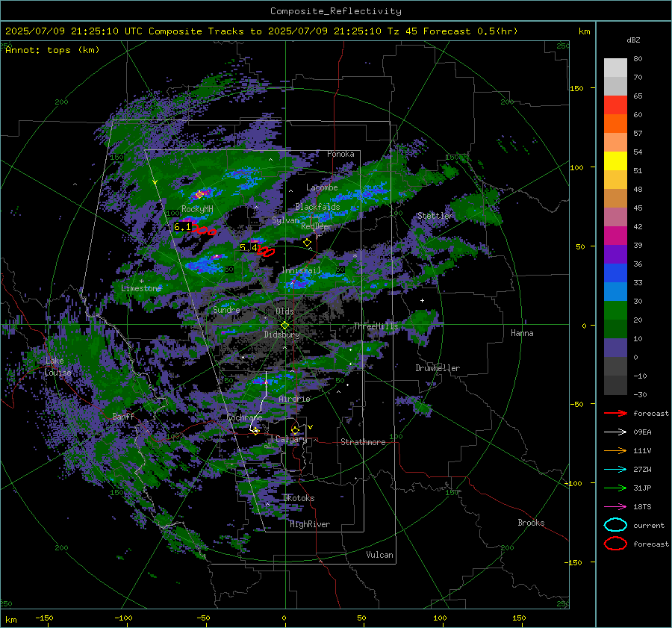Click the ThreeHills city label
Screen dimensions: 672x628
(376, 326)
